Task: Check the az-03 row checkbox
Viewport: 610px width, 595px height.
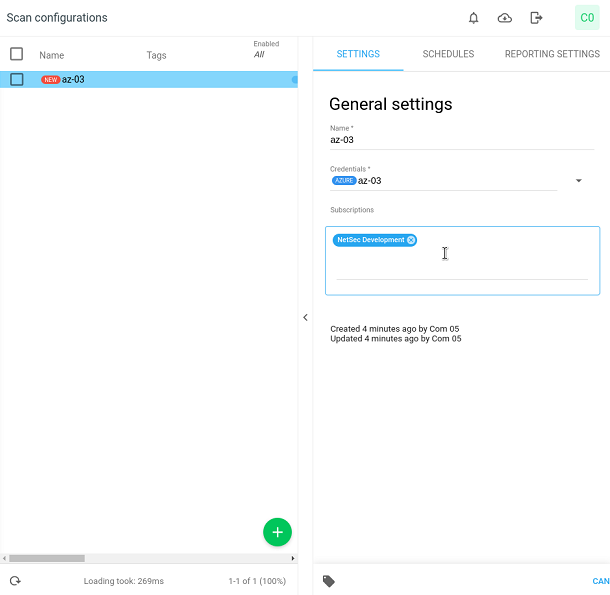Action: 16,79
